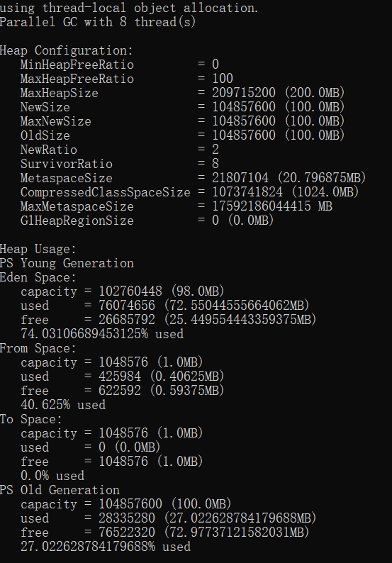Click the Eden Space capacity value 102760448
The width and height of the screenshot is (392, 563).
pos(130,291)
